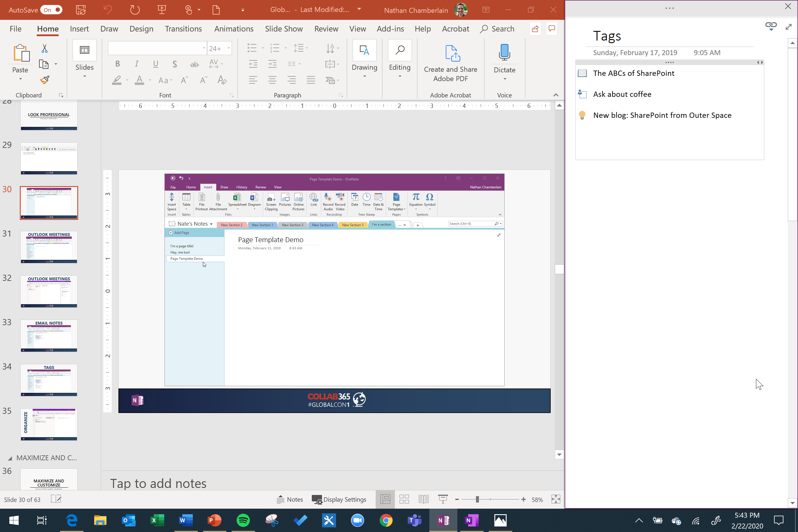This screenshot has height=532, width=798.
Task: Open the File menu
Action: [16, 29]
